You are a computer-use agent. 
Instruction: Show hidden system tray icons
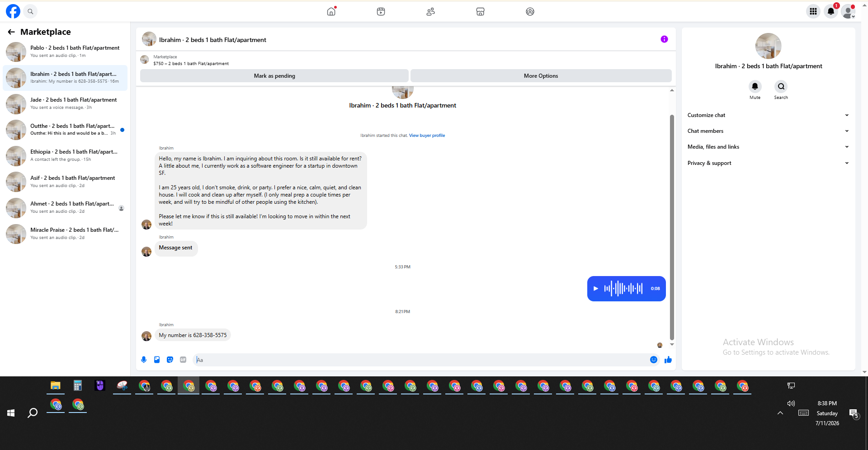pyautogui.click(x=780, y=413)
